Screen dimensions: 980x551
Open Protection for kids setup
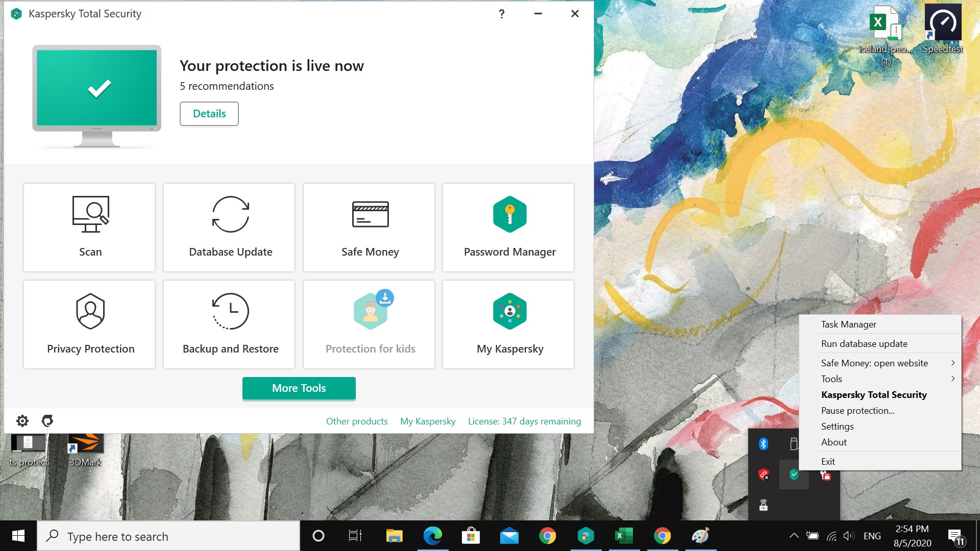[370, 323]
